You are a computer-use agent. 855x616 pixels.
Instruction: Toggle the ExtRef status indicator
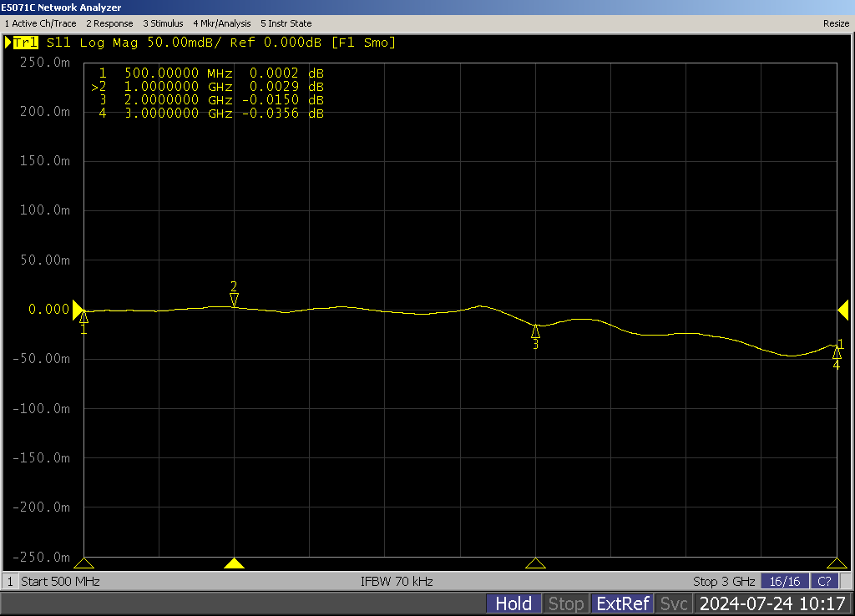coord(622,603)
